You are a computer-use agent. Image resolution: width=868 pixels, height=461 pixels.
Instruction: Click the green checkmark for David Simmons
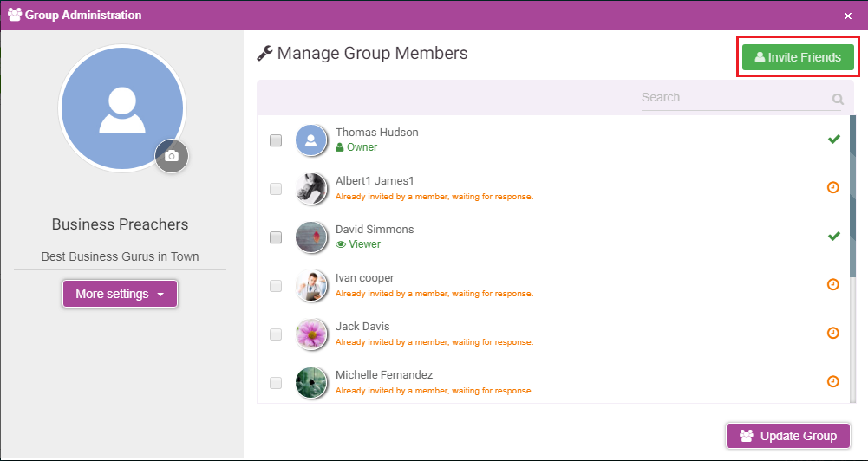[833, 237]
